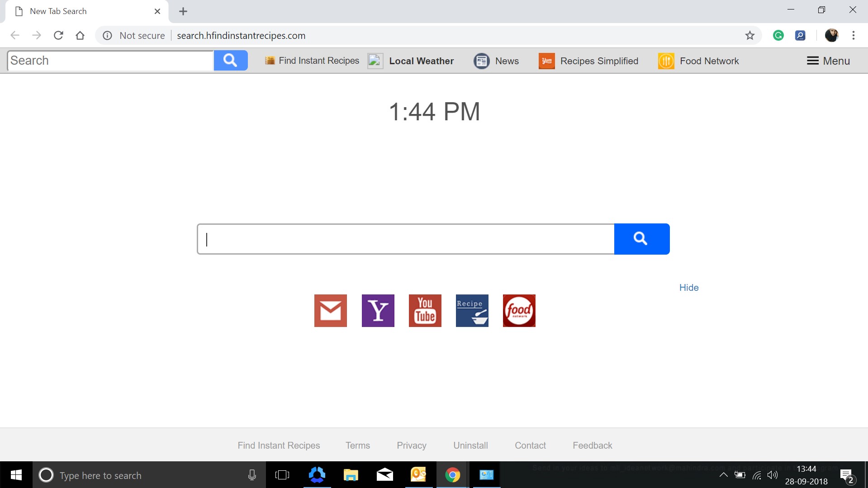Expand hidden icons in the system tray

[x=723, y=475]
